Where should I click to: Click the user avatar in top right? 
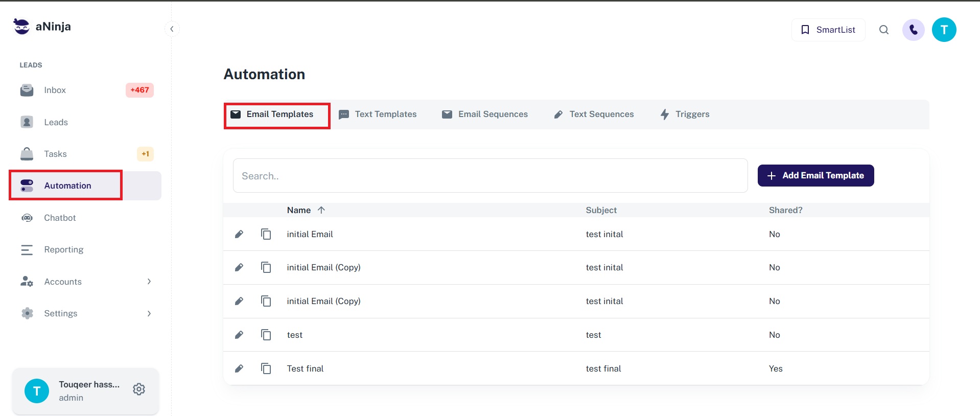(944, 30)
